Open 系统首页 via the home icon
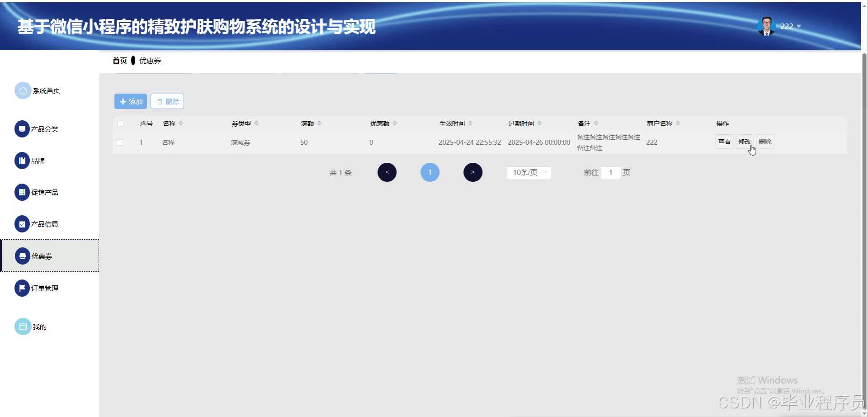 pyautogui.click(x=23, y=90)
